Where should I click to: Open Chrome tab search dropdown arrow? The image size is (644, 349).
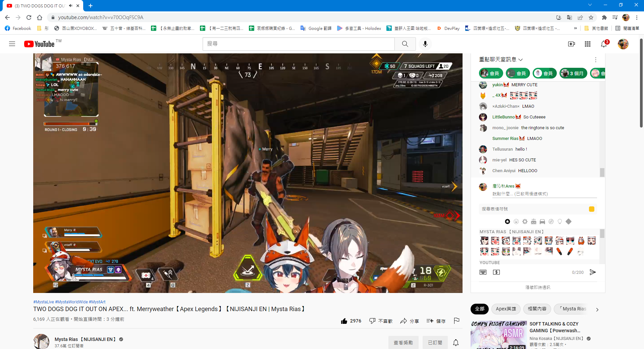(590, 5)
